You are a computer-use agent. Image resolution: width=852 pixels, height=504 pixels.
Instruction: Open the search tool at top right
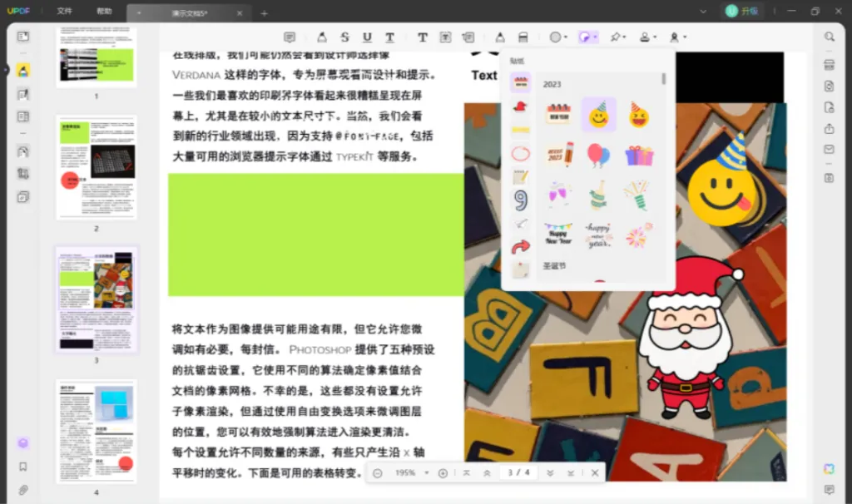(x=830, y=37)
